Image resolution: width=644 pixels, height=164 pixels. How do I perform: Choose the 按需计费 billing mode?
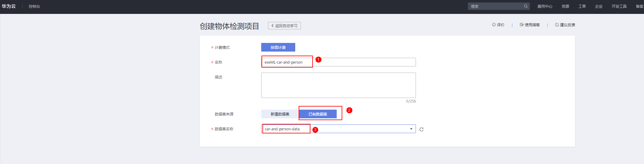click(278, 47)
